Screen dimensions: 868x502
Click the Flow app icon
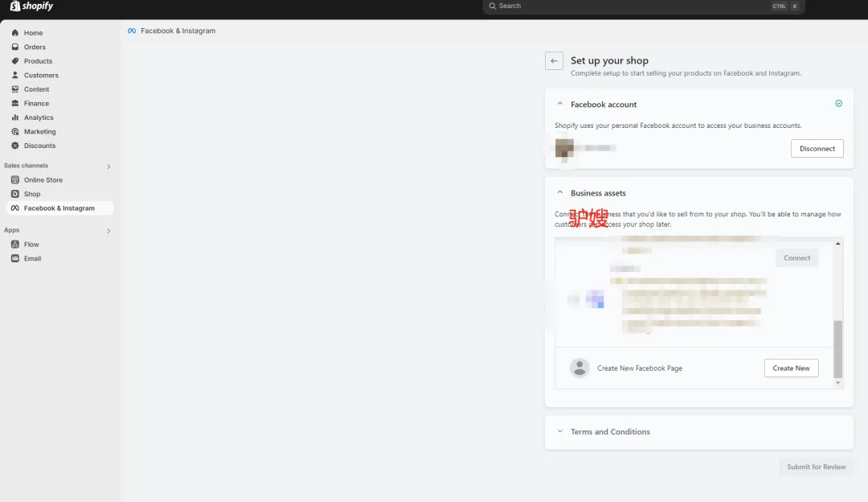[15, 245]
